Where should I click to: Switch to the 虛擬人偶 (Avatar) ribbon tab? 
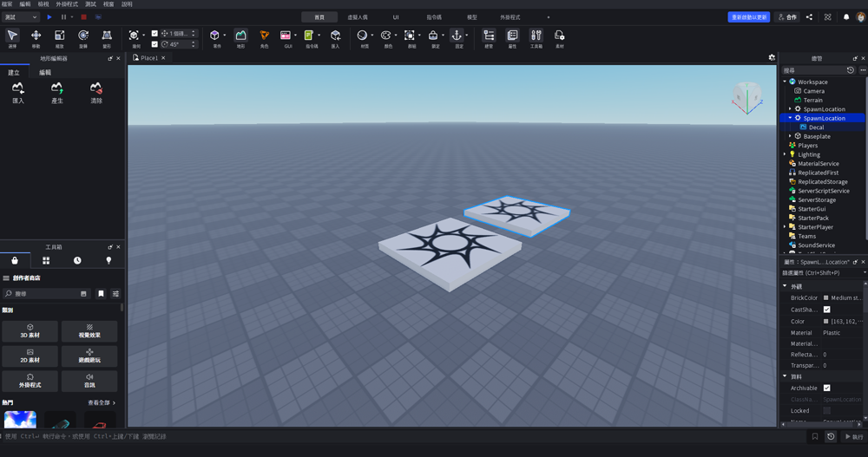click(357, 17)
